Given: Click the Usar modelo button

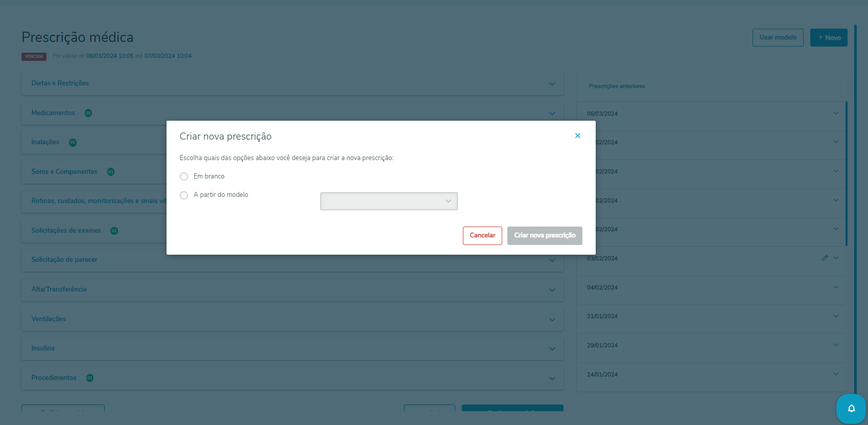Looking at the screenshot, I should coord(778,37).
